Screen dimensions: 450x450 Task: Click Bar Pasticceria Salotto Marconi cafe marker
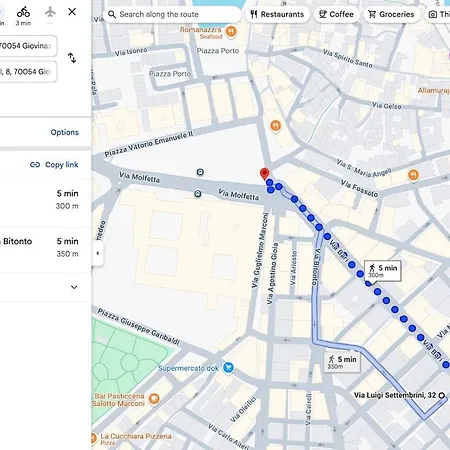(x=154, y=398)
